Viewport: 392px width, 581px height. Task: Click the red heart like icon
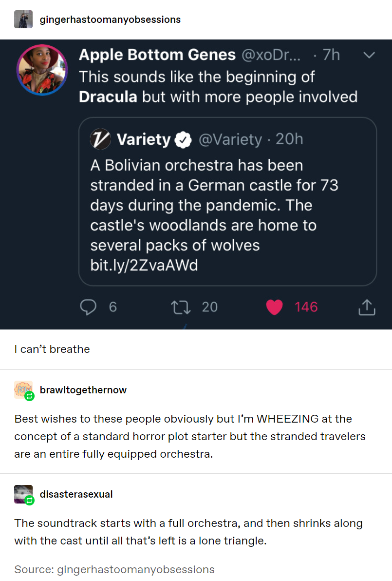[275, 307]
